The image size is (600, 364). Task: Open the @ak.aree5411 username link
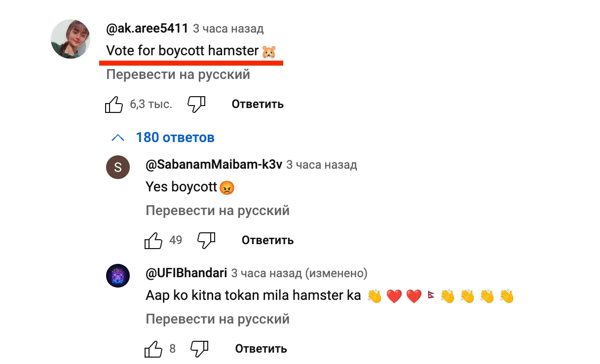click(x=147, y=29)
